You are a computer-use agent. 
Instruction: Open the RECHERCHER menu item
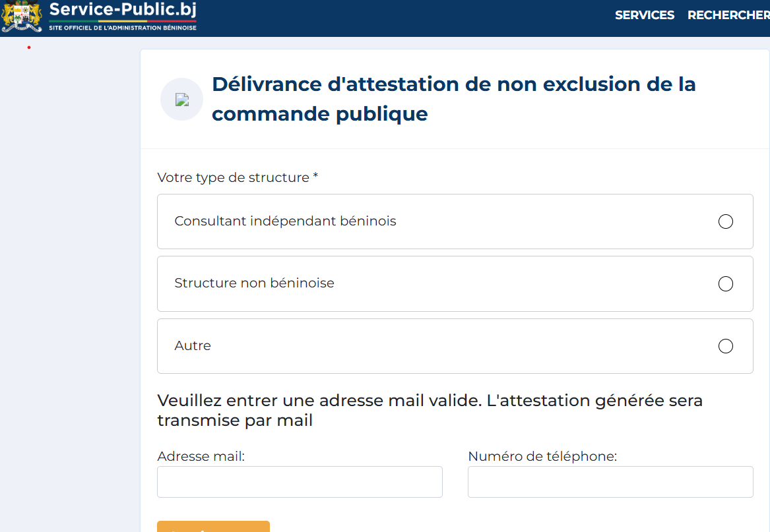pyautogui.click(x=728, y=15)
